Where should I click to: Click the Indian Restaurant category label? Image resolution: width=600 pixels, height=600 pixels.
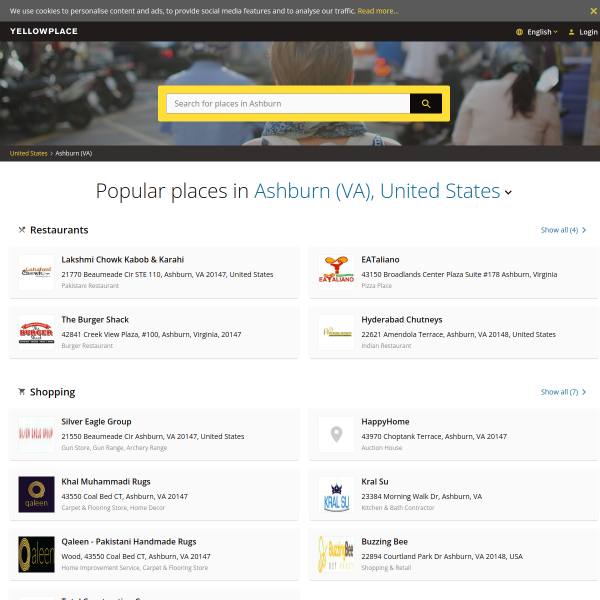click(x=386, y=346)
